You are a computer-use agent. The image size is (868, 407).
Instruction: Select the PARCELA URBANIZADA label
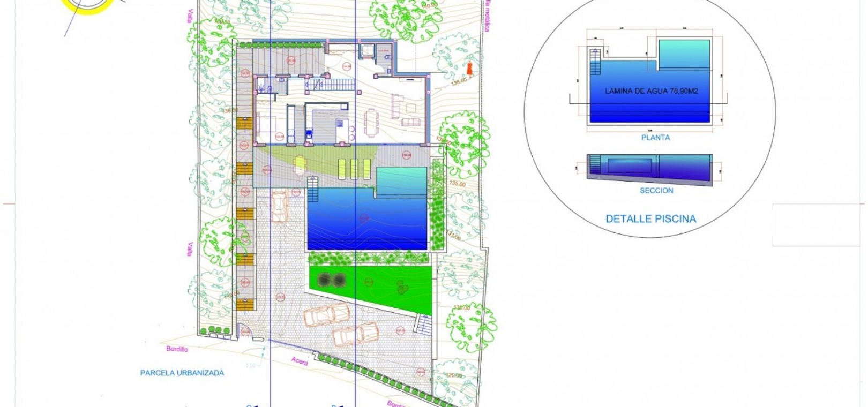point(182,373)
